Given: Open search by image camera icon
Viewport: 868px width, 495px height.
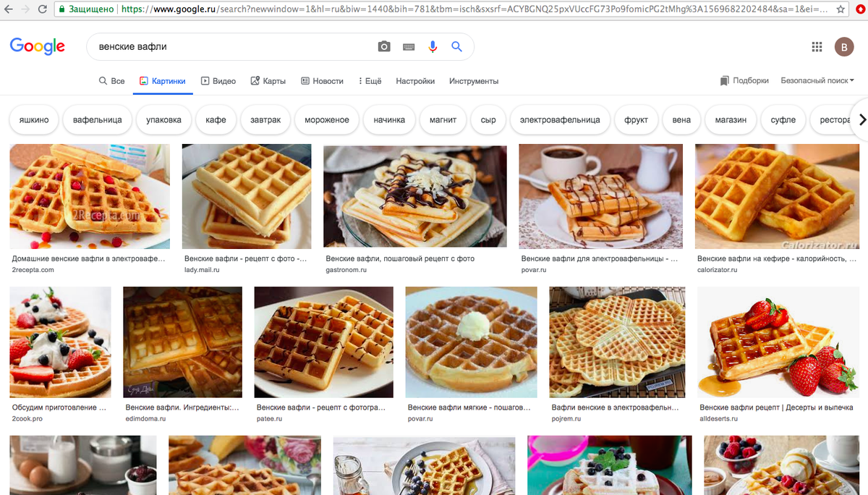Looking at the screenshot, I should (383, 46).
